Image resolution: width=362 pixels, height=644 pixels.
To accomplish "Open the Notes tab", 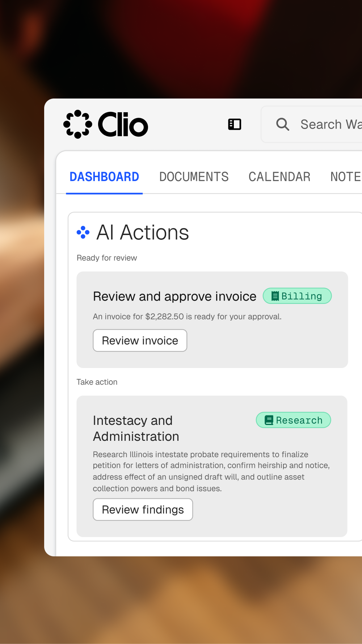I will click(346, 177).
